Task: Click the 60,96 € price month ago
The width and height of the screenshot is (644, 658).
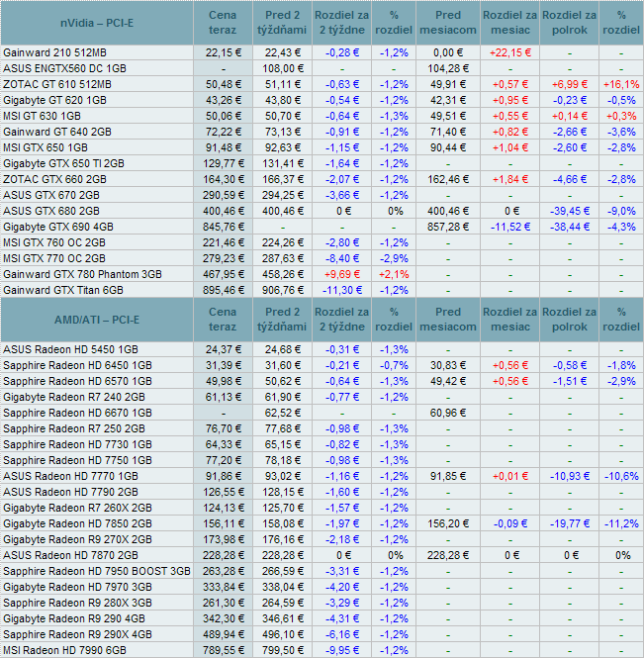Action: 448,413
